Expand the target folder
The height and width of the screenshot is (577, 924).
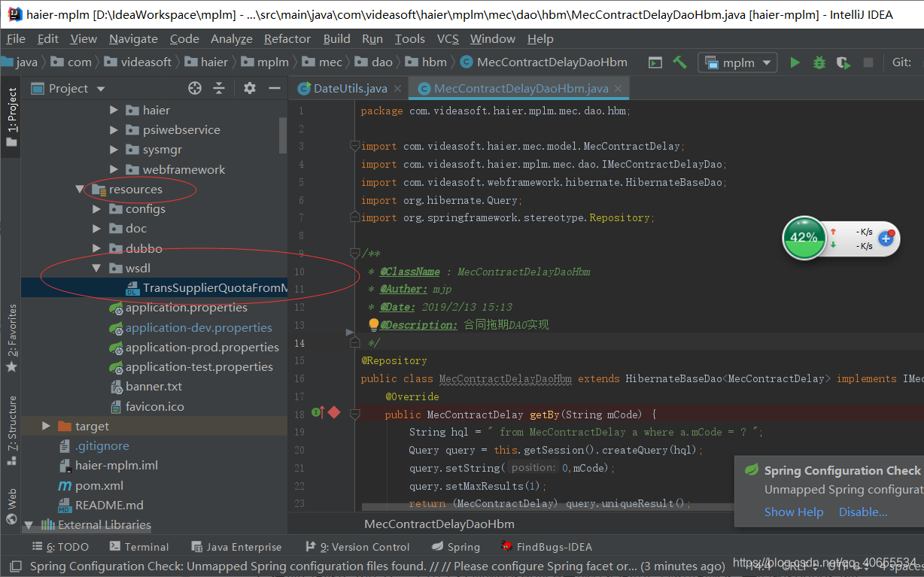click(x=46, y=425)
